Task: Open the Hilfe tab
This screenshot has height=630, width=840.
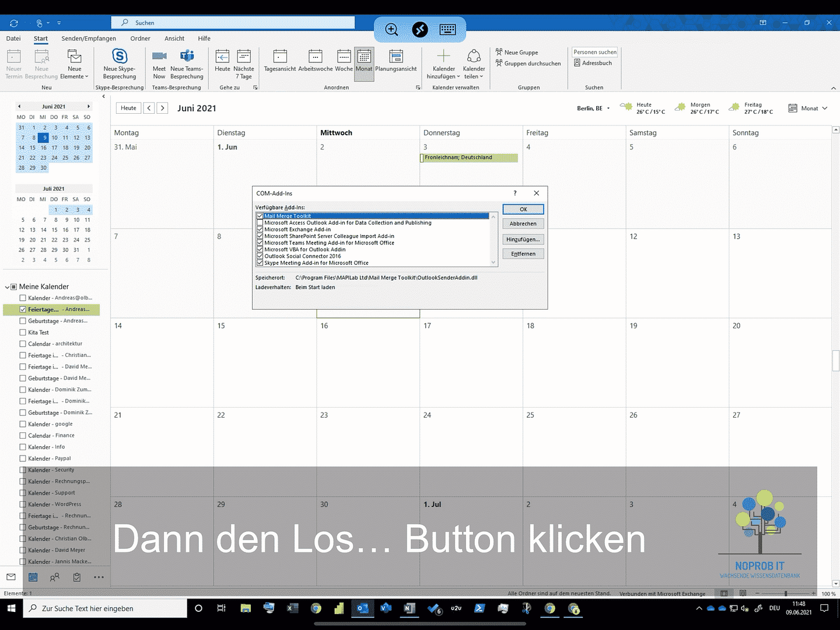Action: click(x=204, y=38)
